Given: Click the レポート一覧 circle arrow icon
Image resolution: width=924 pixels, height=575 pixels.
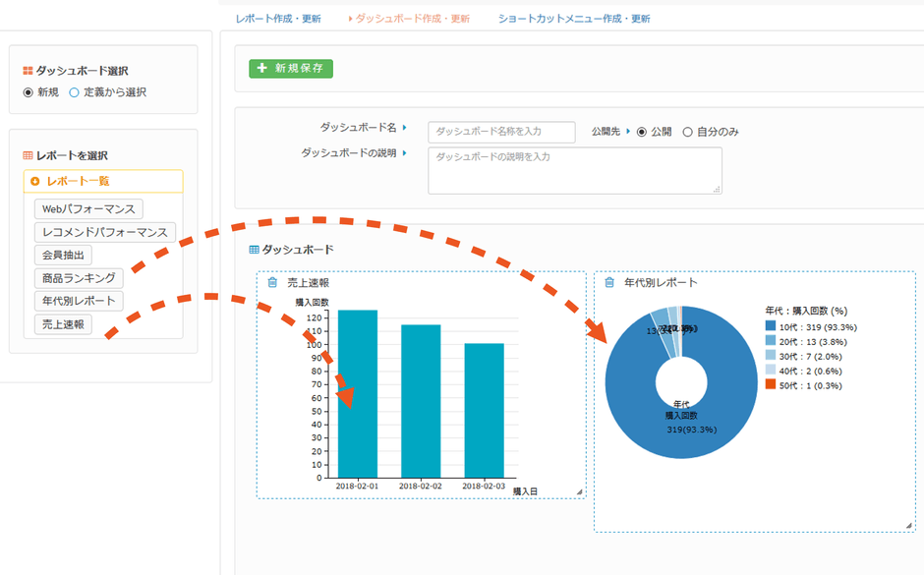Looking at the screenshot, I should point(35,181).
